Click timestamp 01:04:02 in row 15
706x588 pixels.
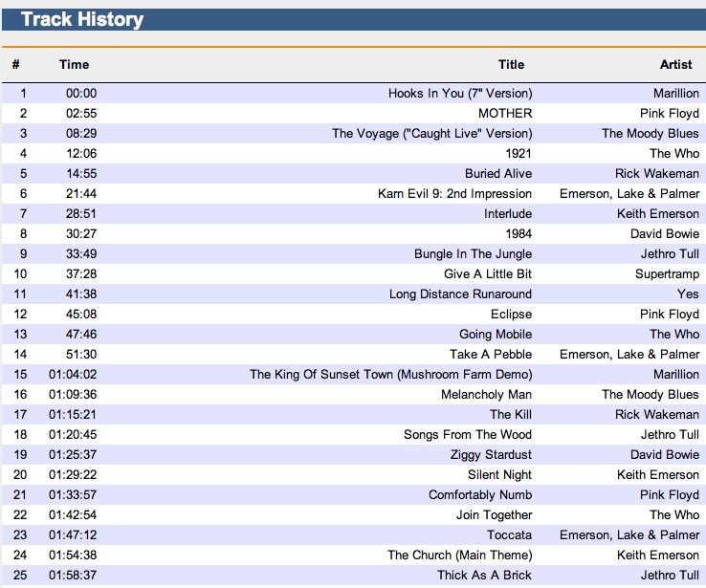(x=73, y=375)
